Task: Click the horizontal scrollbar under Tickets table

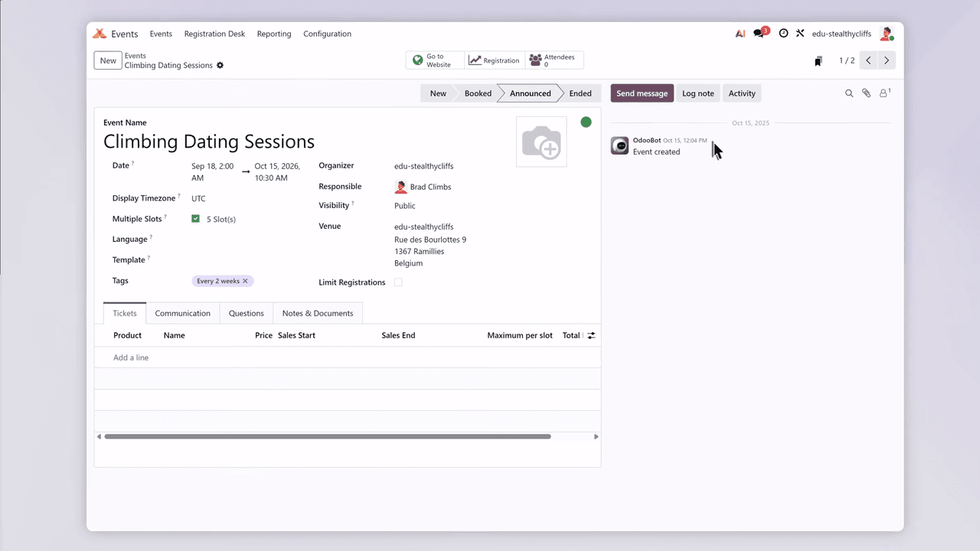Action: (x=327, y=436)
